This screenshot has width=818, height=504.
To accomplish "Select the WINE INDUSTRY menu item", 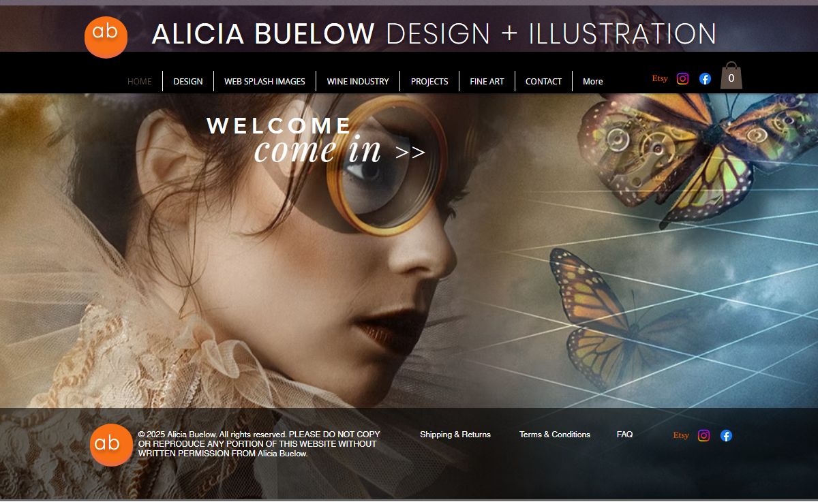I will 358,81.
